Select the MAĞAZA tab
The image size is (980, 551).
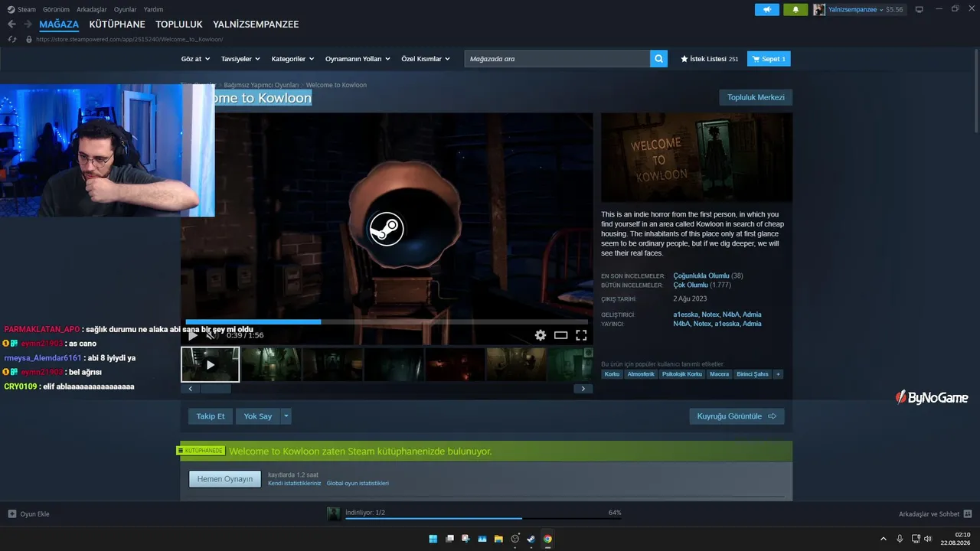click(x=59, y=24)
